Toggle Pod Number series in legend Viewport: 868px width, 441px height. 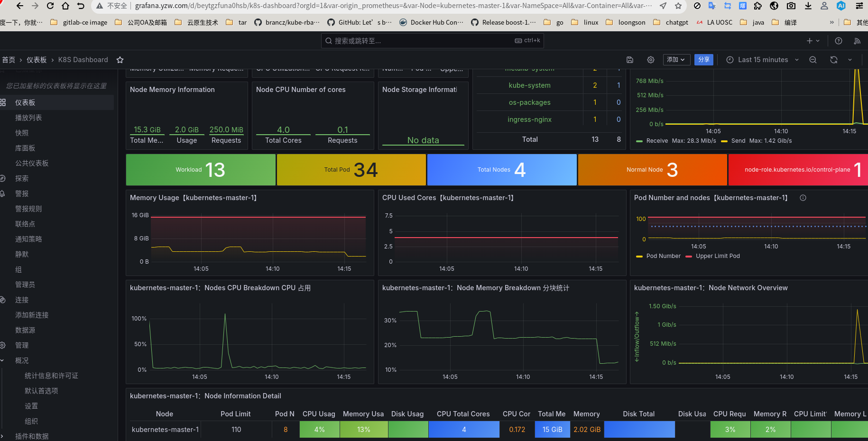[x=663, y=256]
